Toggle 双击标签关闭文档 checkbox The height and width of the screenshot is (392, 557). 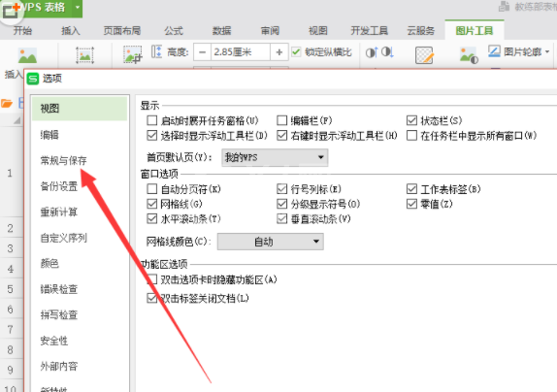(151, 298)
